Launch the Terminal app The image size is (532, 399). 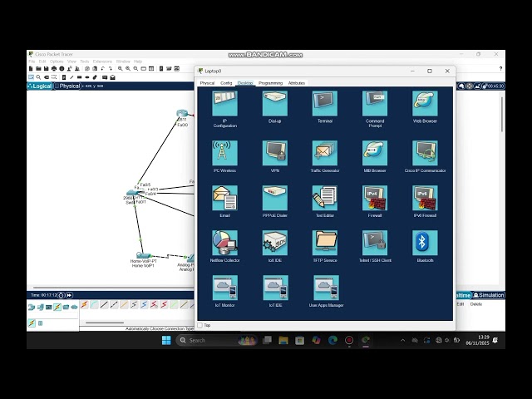click(325, 103)
